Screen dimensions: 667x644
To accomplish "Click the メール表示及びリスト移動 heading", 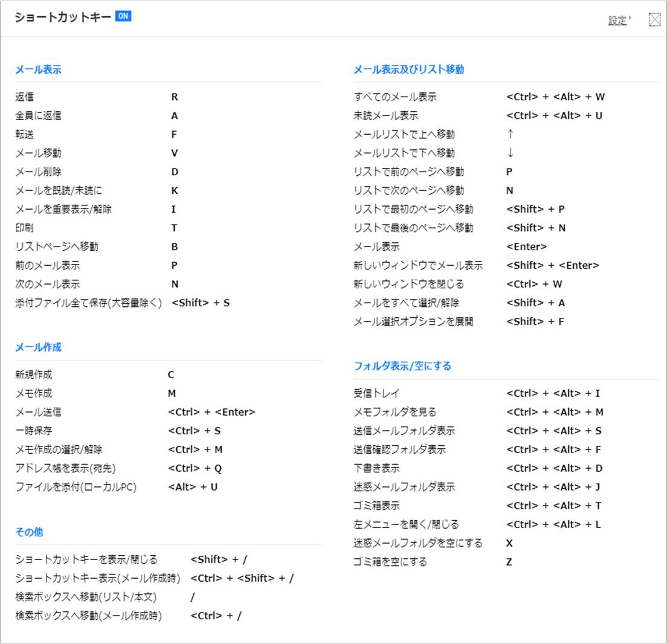I will (408, 69).
